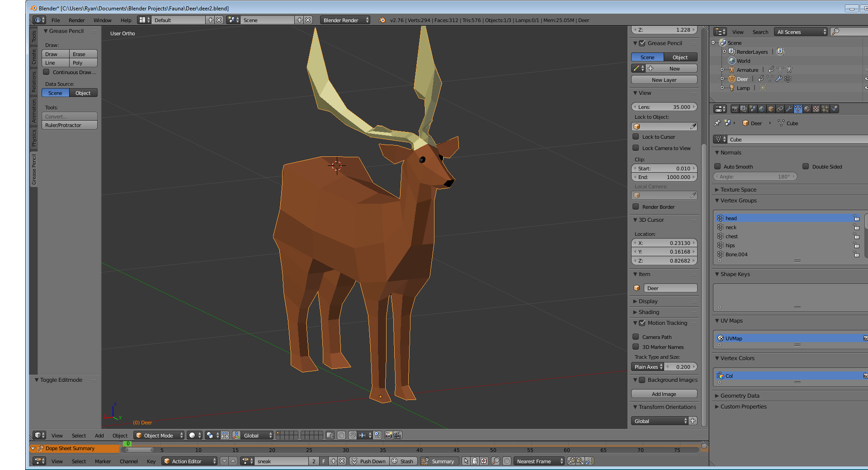Expand the Armature tree item in outliner
Image resolution: width=868 pixels, height=470 pixels.
pos(722,70)
